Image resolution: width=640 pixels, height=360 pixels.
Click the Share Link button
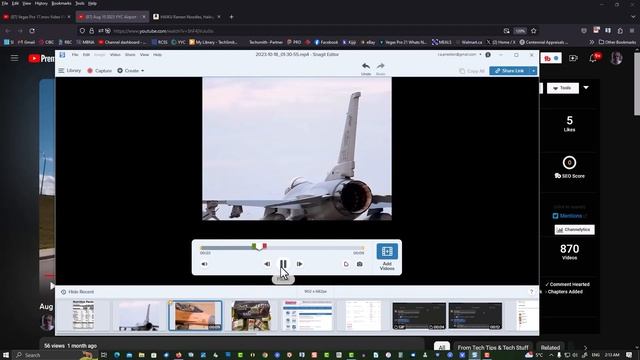point(509,71)
